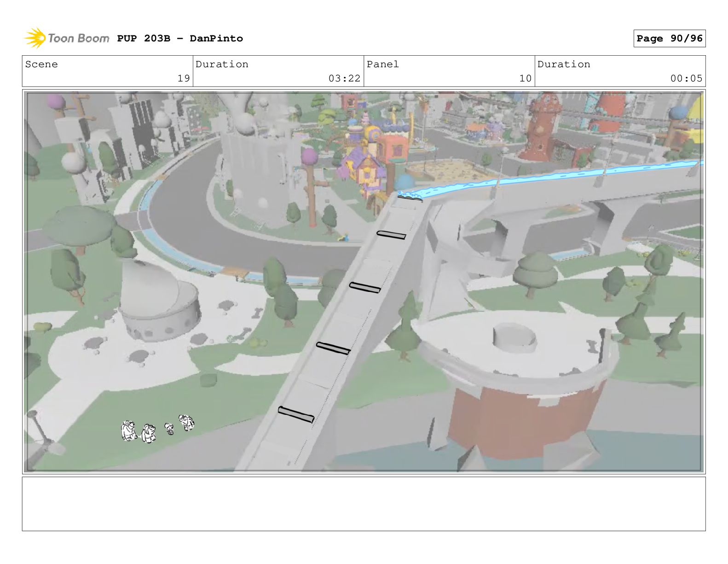This screenshot has height=564, width=728.
Task: Click the 'Scene' header label
Action: click(x=41, y=64)
